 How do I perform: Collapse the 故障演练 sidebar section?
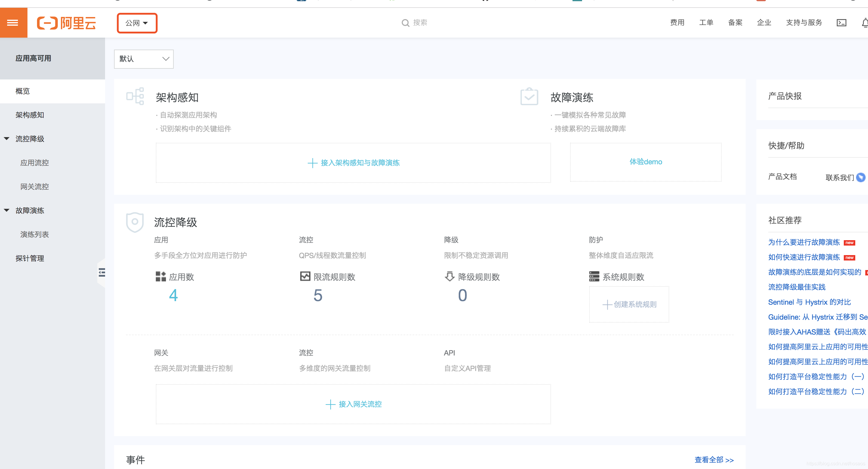coord(7,210)
